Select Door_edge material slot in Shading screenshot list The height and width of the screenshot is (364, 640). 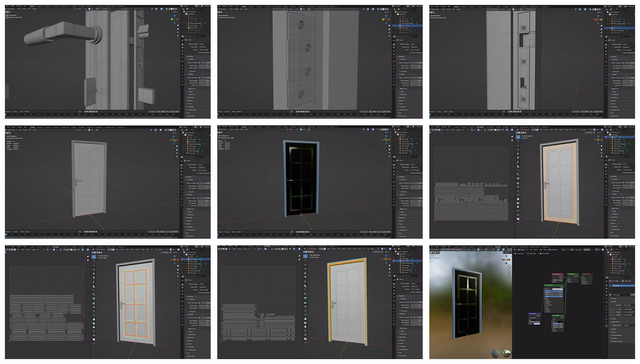click(x=622, y=286)
